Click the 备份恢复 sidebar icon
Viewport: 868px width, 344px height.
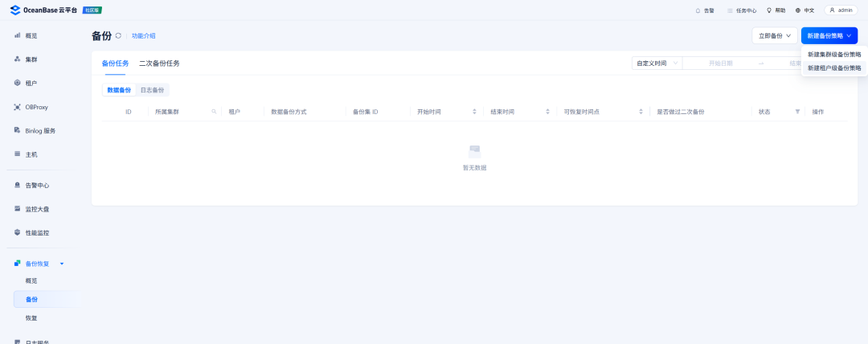[x=17, y=263]
